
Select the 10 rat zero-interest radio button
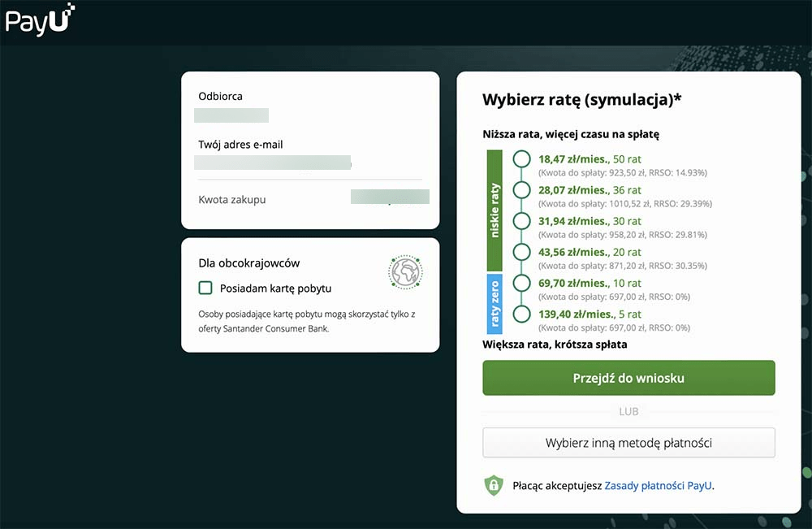pyautogui.click(x=522, y=283)
